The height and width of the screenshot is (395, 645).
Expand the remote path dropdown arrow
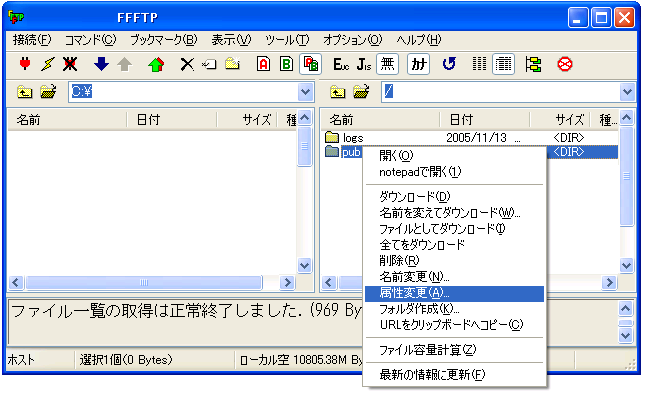click(x=627, y=91)
